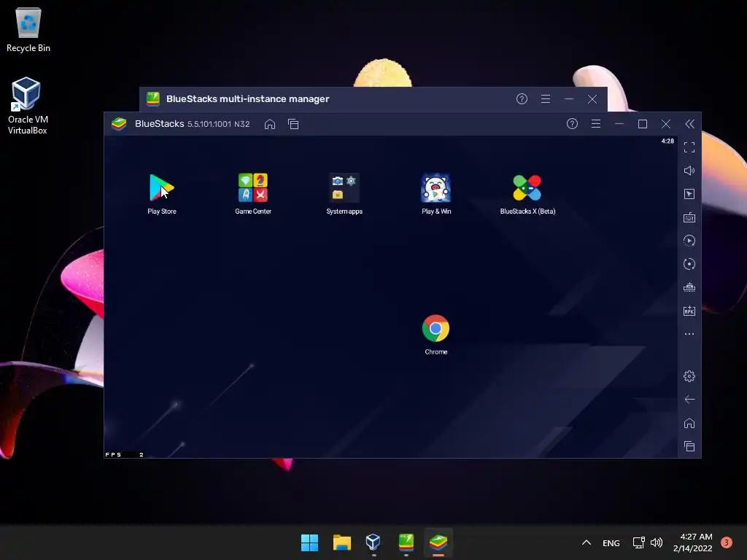Click the Install APK icon
This screenshot has height=560, width=747.
pyautogui.click(x=689, y=311)
